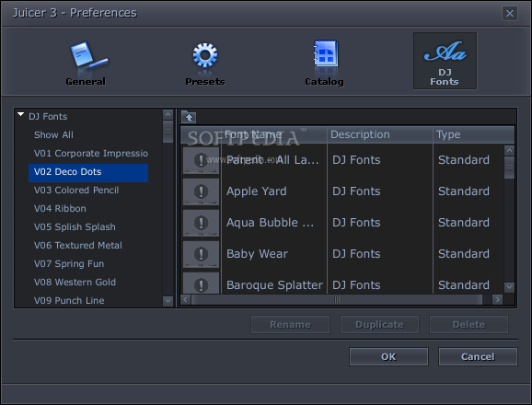Viewport: 532px width, 405px height.
Task: Click the tree panel scrollbar thumb
Action: pos(168,132)
